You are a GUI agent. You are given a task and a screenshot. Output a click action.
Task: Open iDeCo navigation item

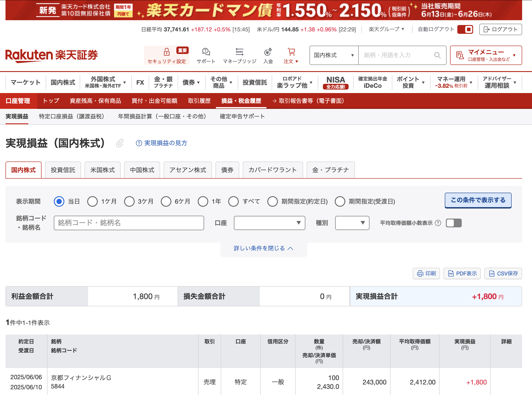pos(373,83)
